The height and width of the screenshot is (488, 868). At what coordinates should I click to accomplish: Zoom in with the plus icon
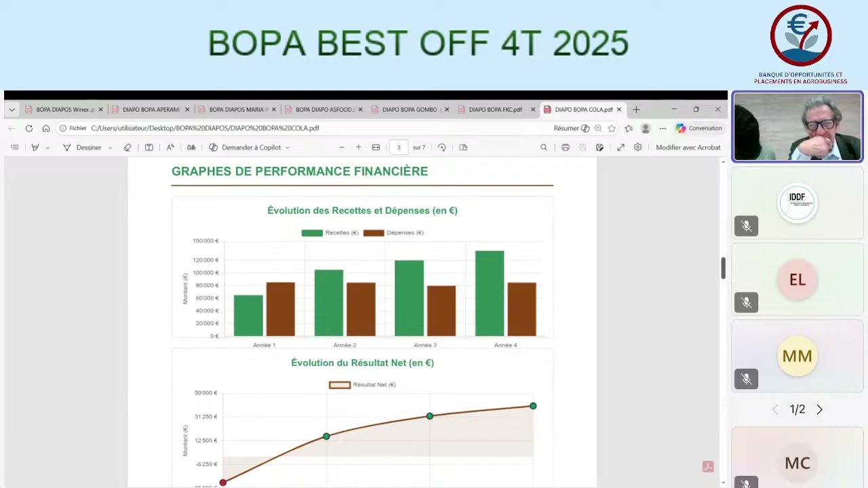[359, 147]
